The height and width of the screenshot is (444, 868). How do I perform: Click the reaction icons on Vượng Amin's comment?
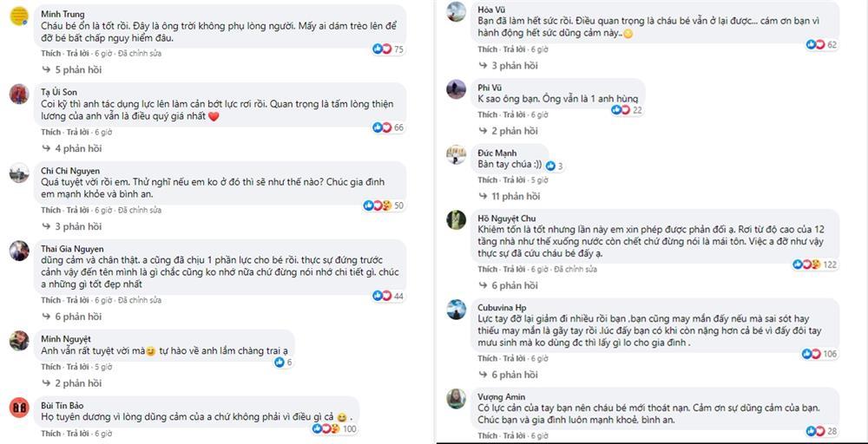[814, 431]
